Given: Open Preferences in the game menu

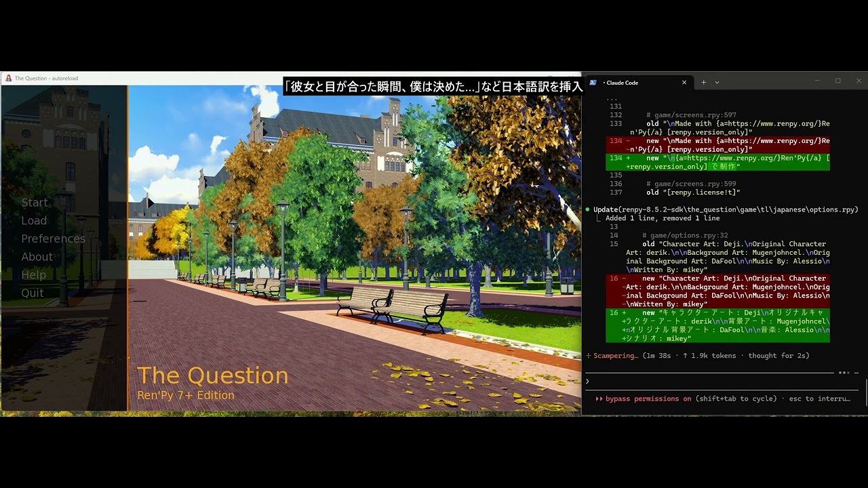Looking at the screenshot, I should [x=53, y=239].
